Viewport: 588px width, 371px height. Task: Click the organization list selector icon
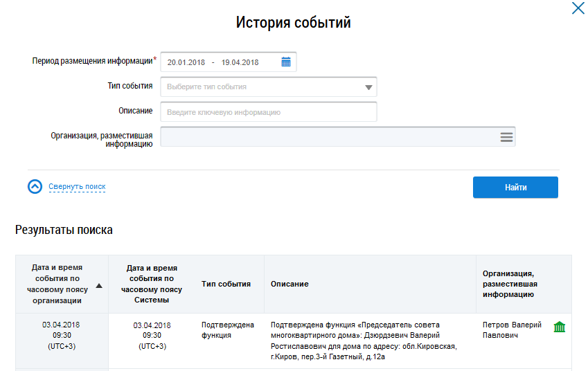tap(506, 137)
